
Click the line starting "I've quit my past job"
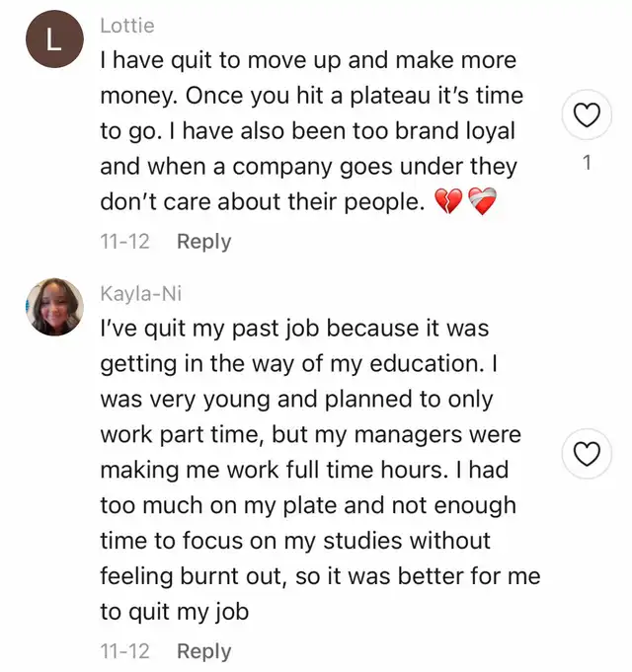294,328
